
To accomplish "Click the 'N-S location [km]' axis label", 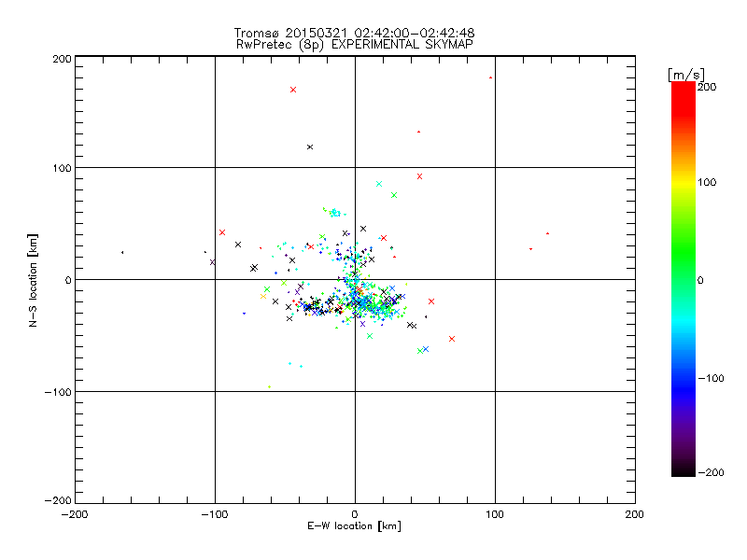I will click(33, 280).
